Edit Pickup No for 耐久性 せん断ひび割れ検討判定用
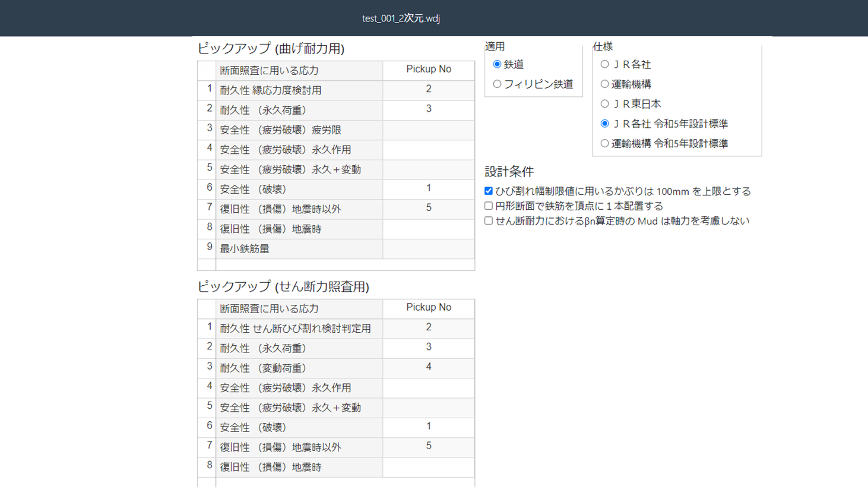This screenshot has width=868, height=489. point(429,329)
